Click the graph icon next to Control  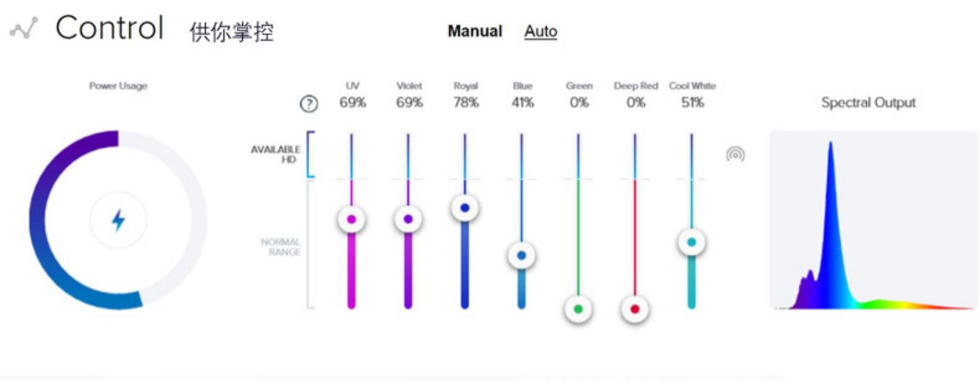[24, 29]
